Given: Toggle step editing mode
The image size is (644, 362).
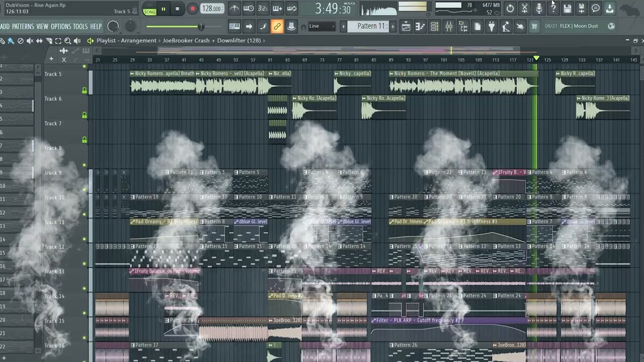Looking at the screenshot, I should 263,26.
